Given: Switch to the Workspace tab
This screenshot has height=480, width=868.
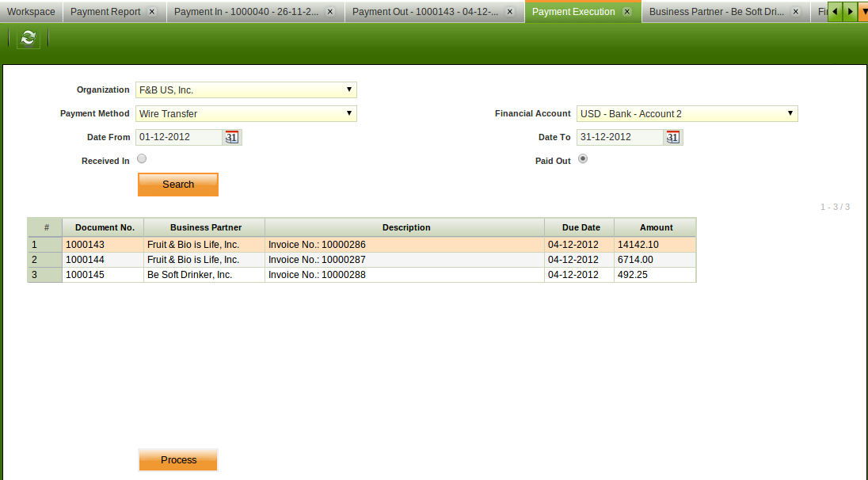Looking at the screenshot, I should [31, 12].
